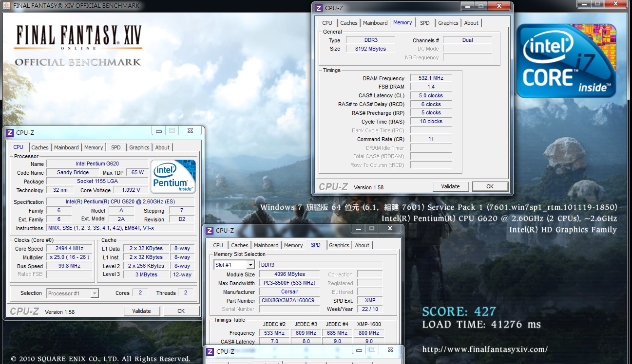The height and width of the screenshot is (364, 632).
Task: Click the Part Number value CMX8GX3M2A1600C9
Action: (x=289, y=301)
